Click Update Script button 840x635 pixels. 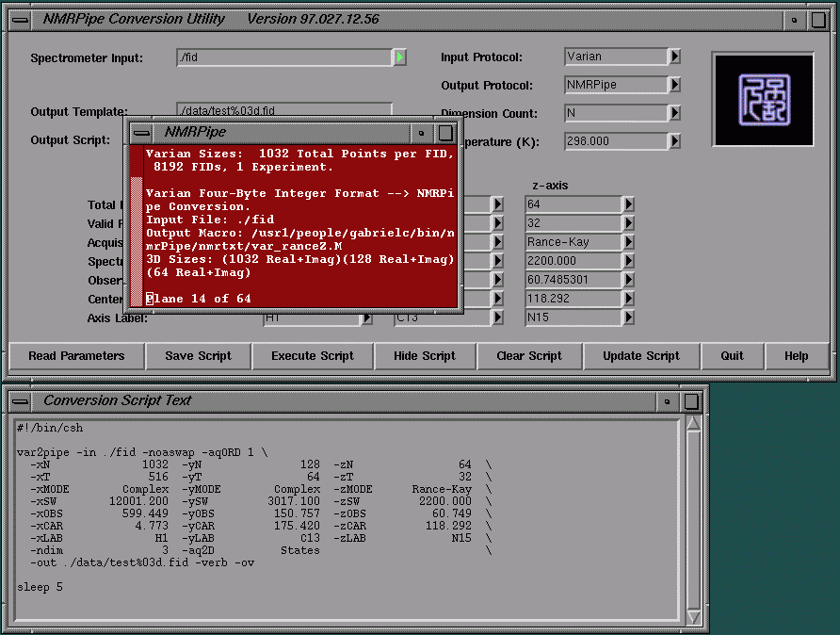click(641, 356)
